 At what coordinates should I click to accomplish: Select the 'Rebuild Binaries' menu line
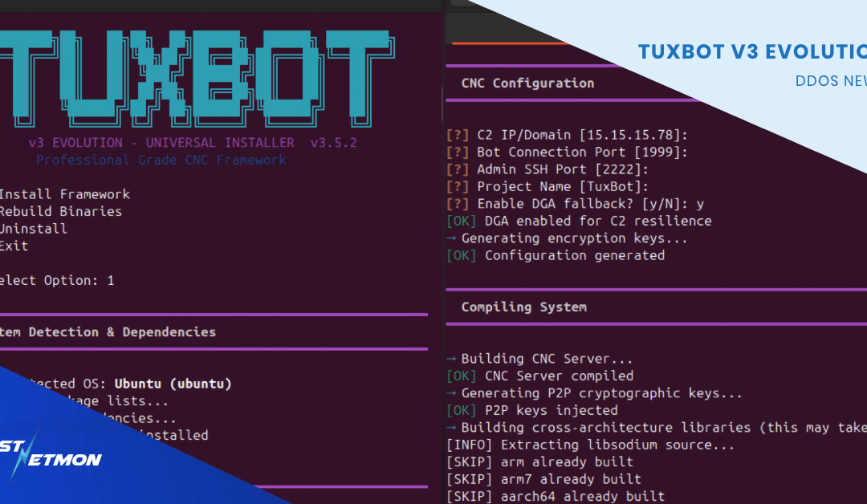tap(61, 211)
